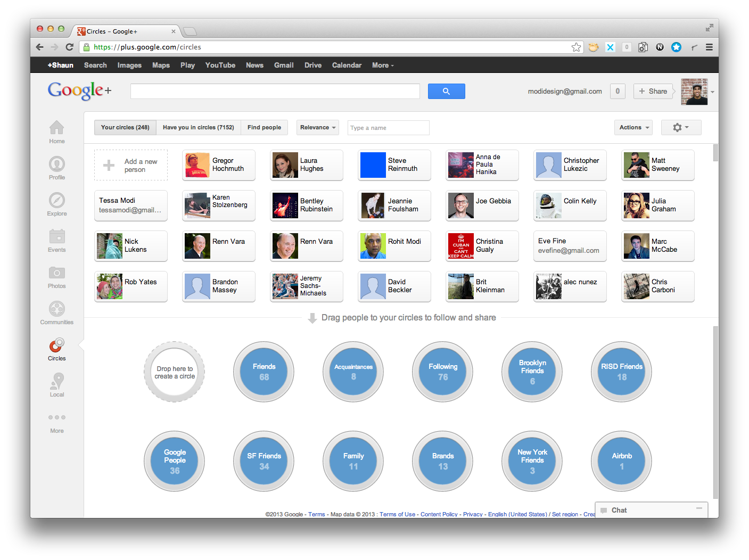
Task: Select the Your circles (248) tab
Action: point(125,128)
